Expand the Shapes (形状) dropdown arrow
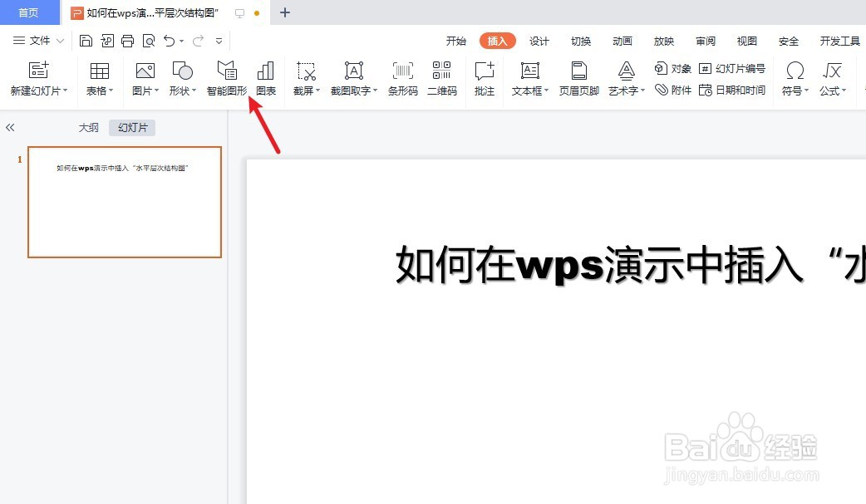 194,91
